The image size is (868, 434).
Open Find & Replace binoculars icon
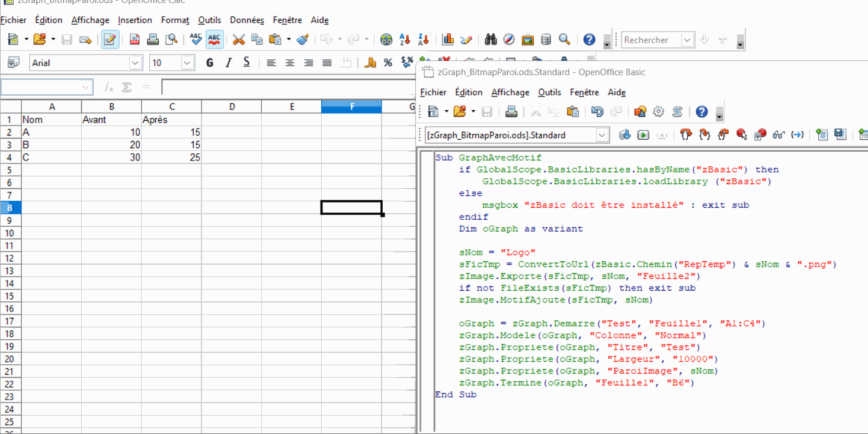coord(491,40)
